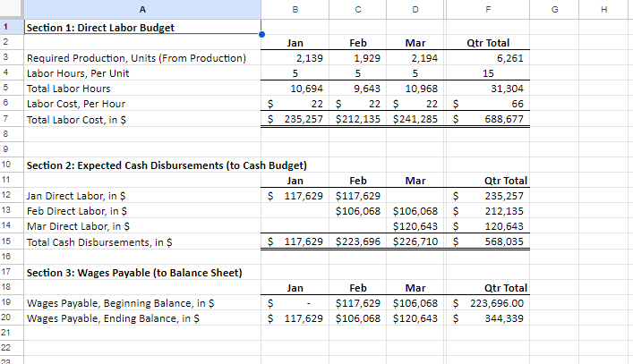Click quarter total production 6,261
This screenshot has height=364, width=633.
488,58
